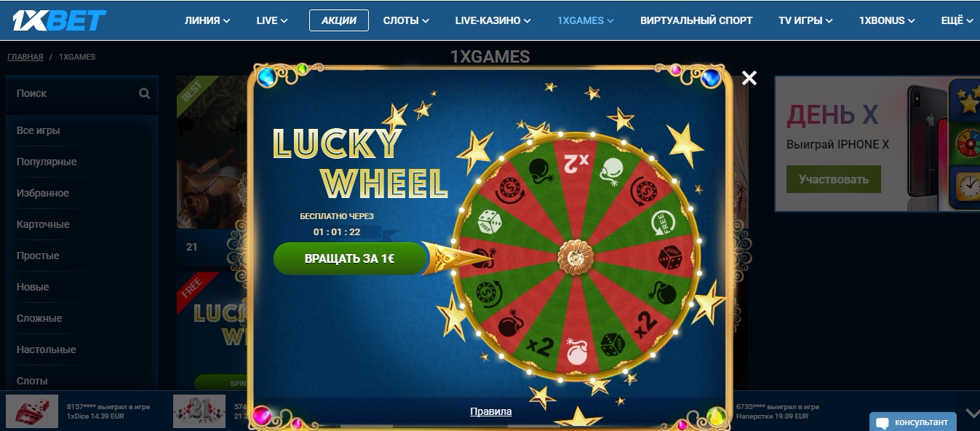Click the collapse chevron in ticker bar
The image size is (980, 431).
point(972,413)
